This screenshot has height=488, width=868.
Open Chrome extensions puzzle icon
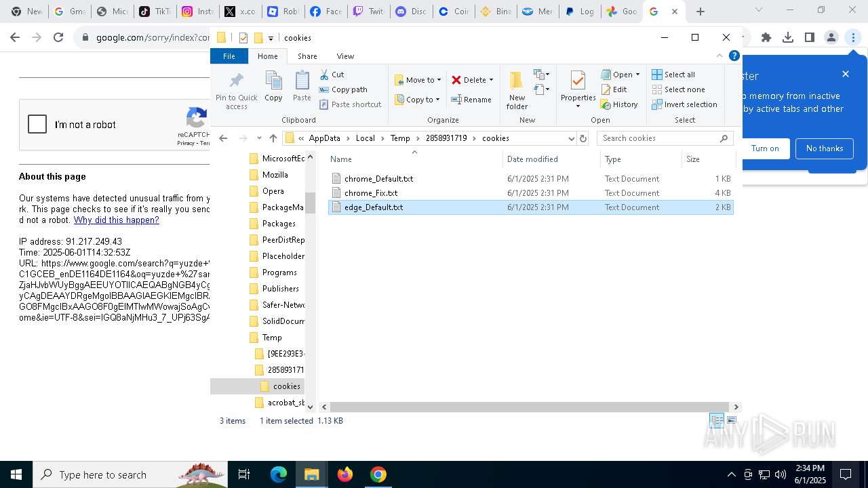766,38
